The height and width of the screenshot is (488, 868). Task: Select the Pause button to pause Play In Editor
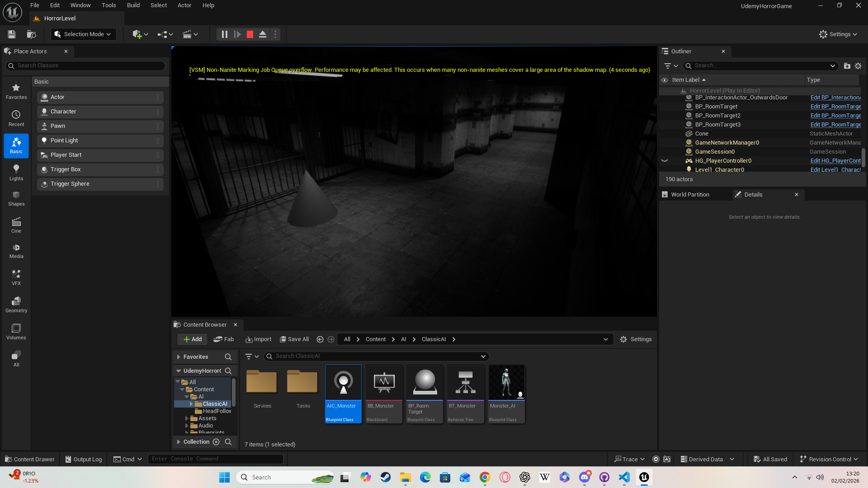pos(224,34)
